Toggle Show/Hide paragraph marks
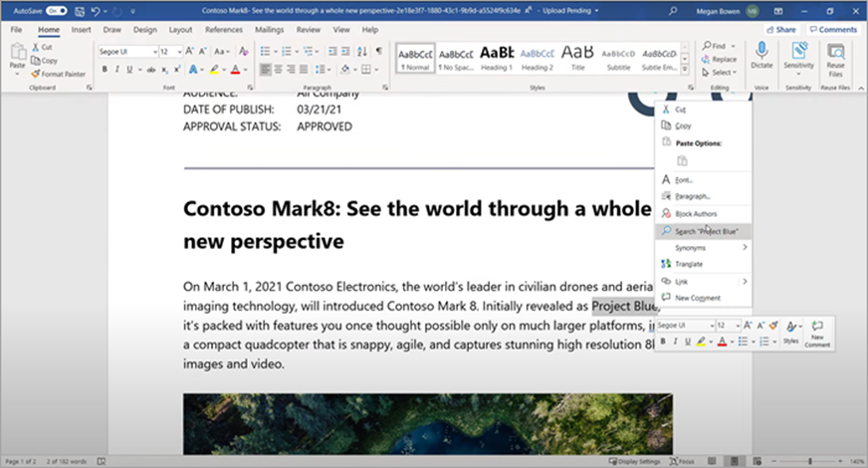Viewport: 868px width, 468px height. tap(378, 51)
